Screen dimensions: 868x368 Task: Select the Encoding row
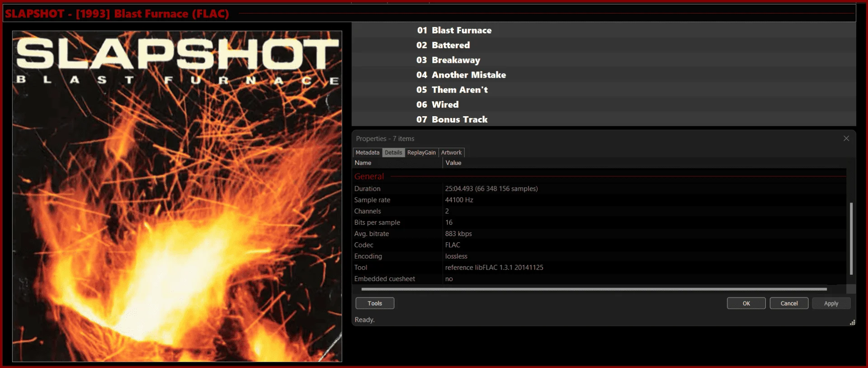point(599,256)
